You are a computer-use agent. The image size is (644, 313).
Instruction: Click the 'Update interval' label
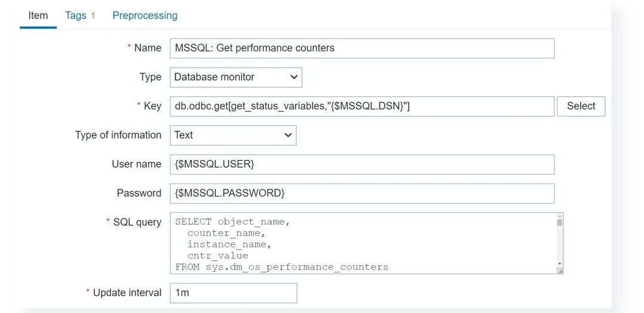coord(127,293)
